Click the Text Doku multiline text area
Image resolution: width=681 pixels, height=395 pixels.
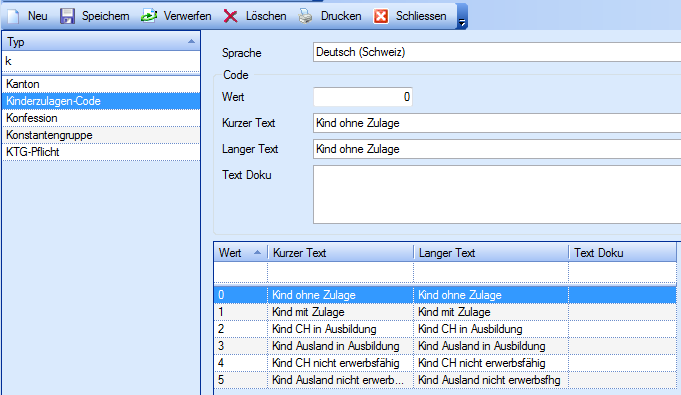[497, 195]
